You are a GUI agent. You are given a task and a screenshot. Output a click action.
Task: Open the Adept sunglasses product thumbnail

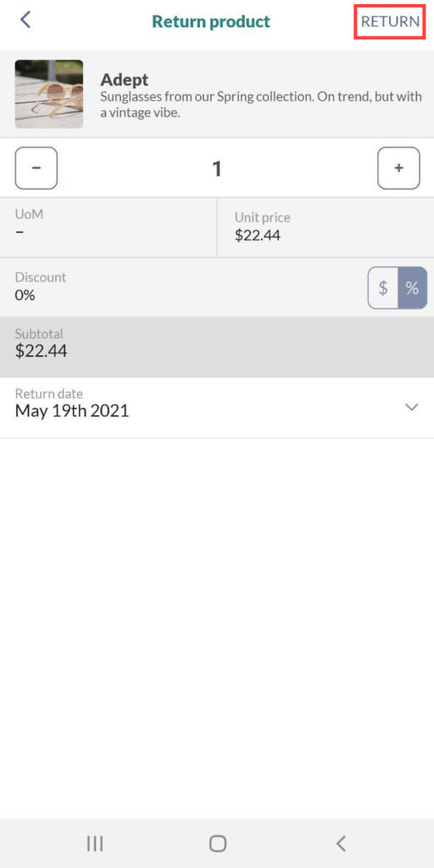(x=48, y=94)
